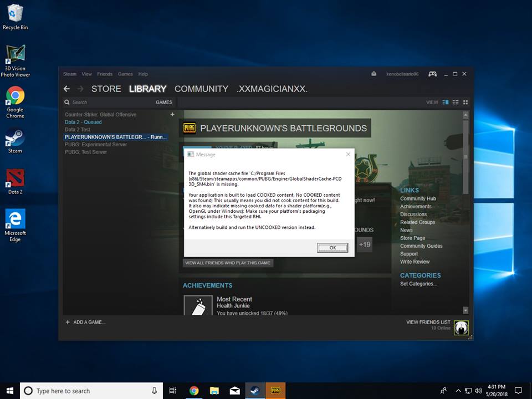Click VIEW ALL FRIENDS WHO PLAY THIS GAME
The width and height of the screenshot is (532, 399).
click(228, 263)
